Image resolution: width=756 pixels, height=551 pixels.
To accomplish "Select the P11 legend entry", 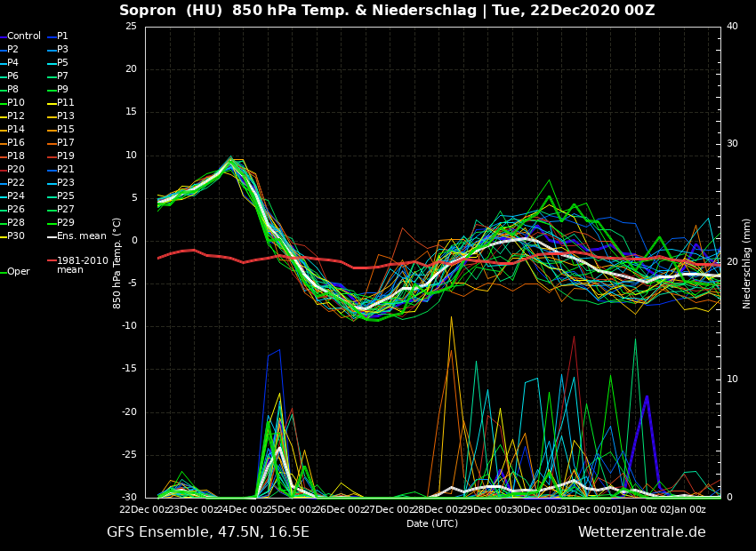I will point(65,103).
